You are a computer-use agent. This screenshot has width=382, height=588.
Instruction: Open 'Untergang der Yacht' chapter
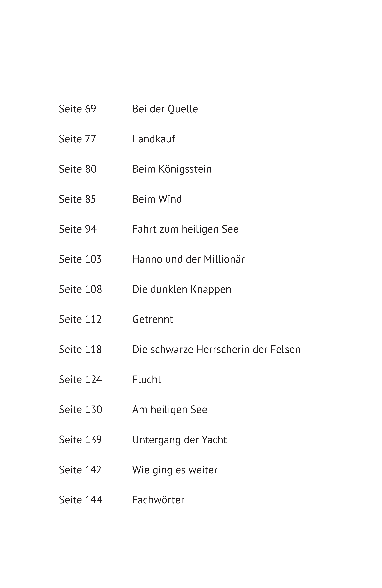pos(179,440)
